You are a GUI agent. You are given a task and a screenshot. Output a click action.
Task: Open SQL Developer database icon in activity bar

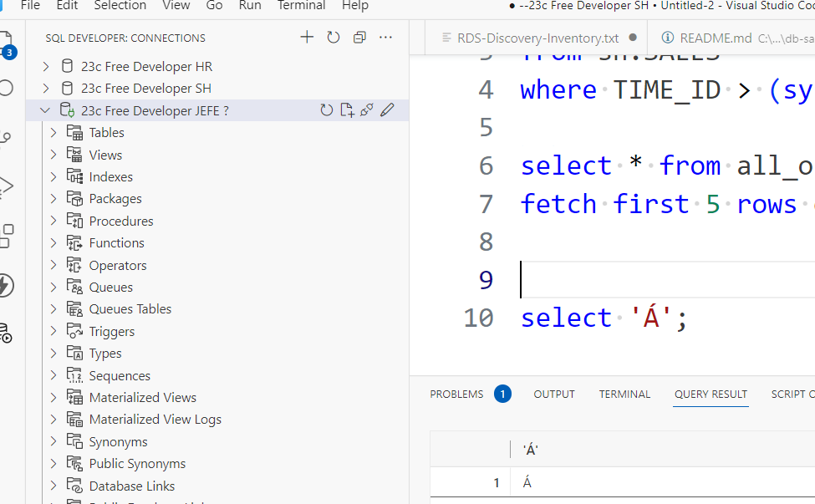(x=6, y=332)
